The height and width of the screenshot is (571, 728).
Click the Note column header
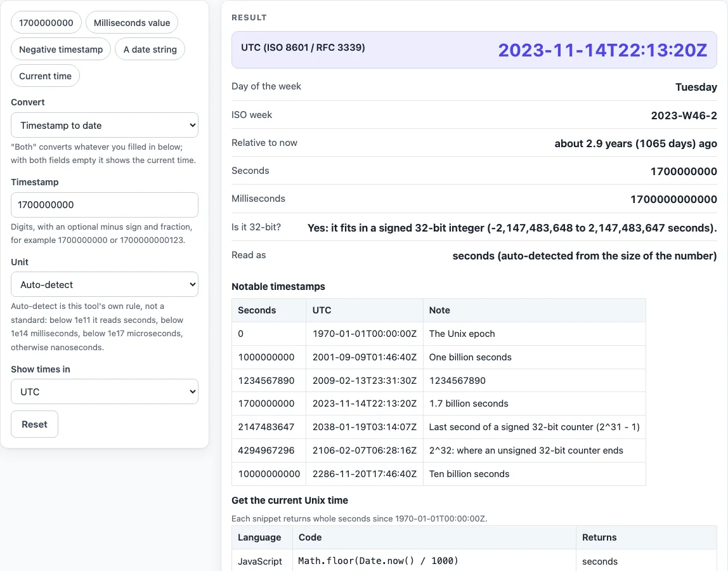coord(535,310)
